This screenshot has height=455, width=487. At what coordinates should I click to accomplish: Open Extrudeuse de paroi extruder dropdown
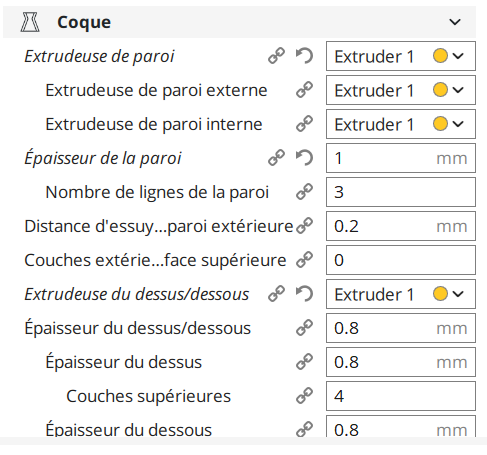pyautogui.click(x=401, y=56)
